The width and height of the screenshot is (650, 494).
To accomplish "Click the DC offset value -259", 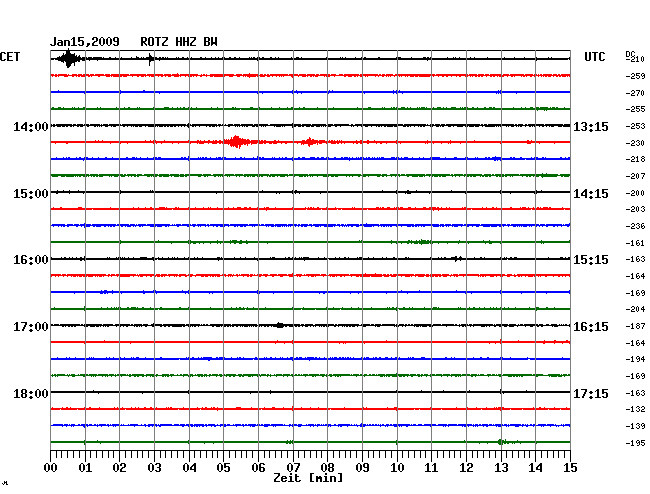I will point(635,76).
